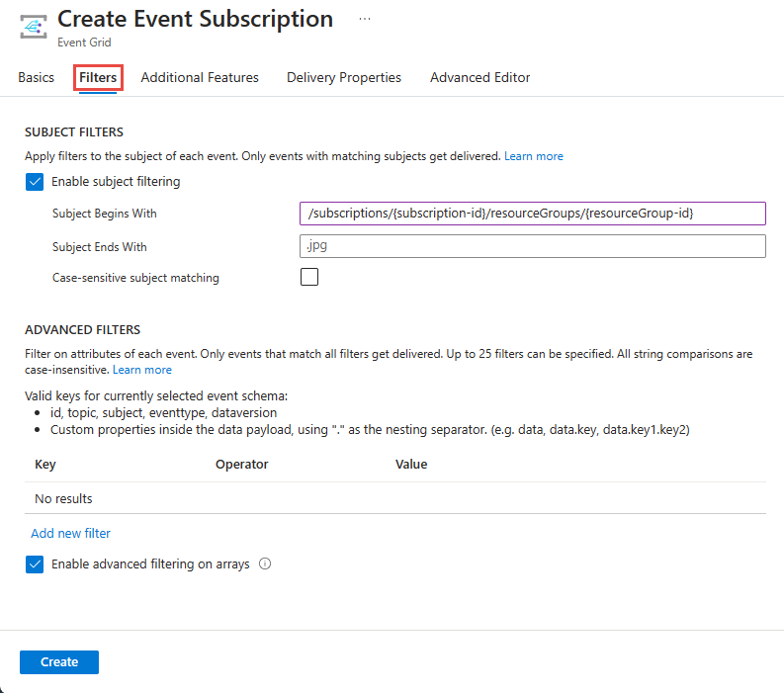
Task: Open the more options ellipsis menu
Action: point(365,19)
